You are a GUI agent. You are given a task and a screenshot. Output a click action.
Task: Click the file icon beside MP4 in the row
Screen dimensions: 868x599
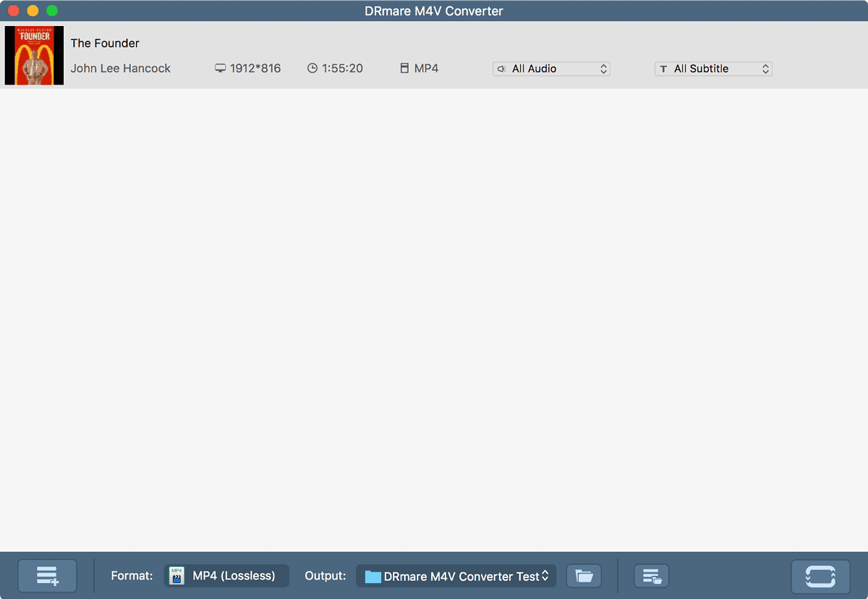point(404,69)
